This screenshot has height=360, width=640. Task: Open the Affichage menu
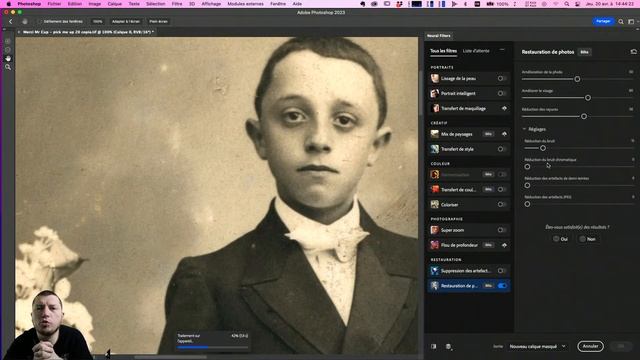click(x=211, y=4)
